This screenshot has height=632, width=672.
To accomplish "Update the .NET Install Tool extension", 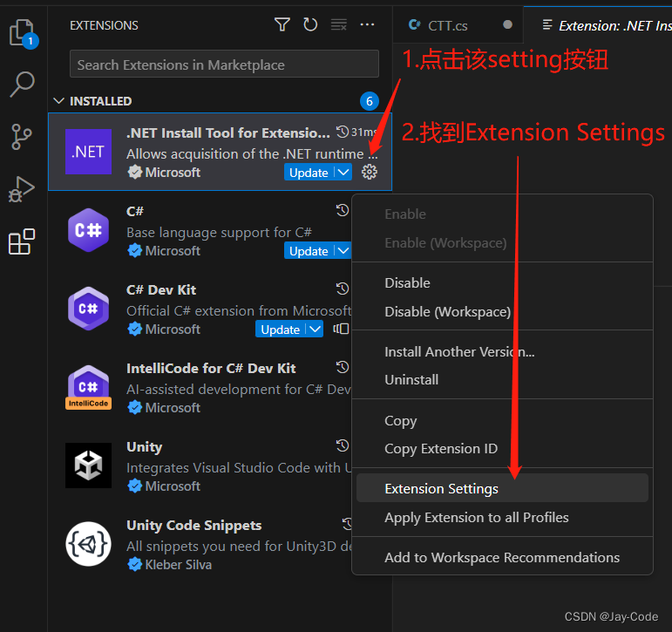I will pos(309,173).
